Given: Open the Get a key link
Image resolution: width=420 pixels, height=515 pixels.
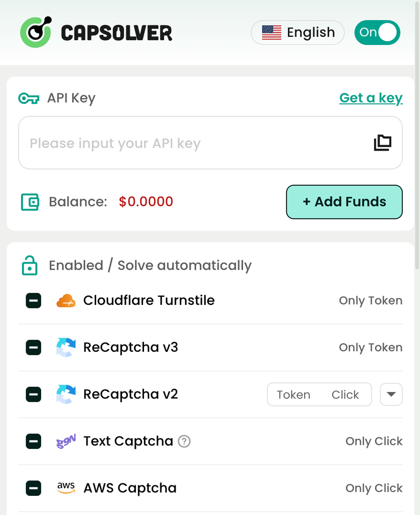Looking at the screenshot, I should point(371,98).
